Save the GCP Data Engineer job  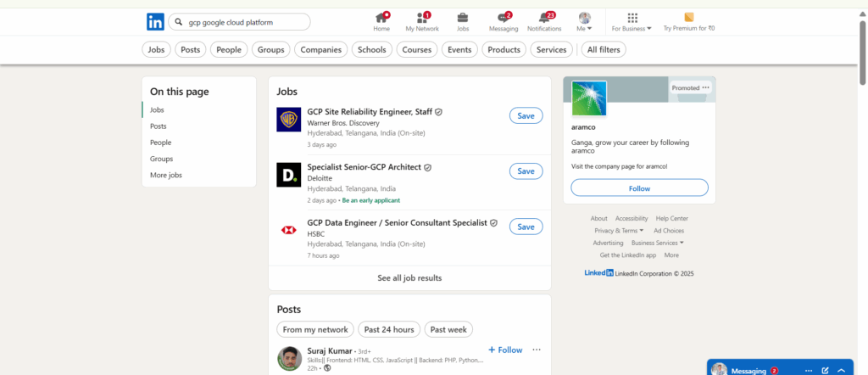526,227
